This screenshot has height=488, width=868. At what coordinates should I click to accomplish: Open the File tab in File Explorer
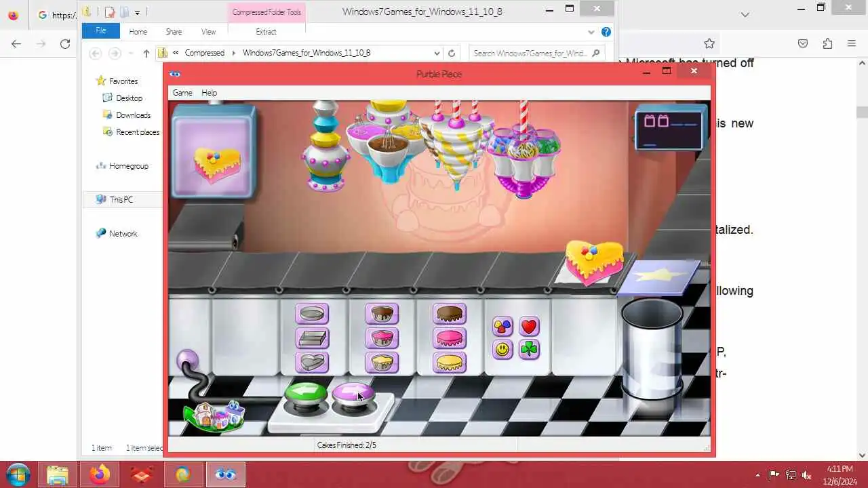[x=101, y=31]
